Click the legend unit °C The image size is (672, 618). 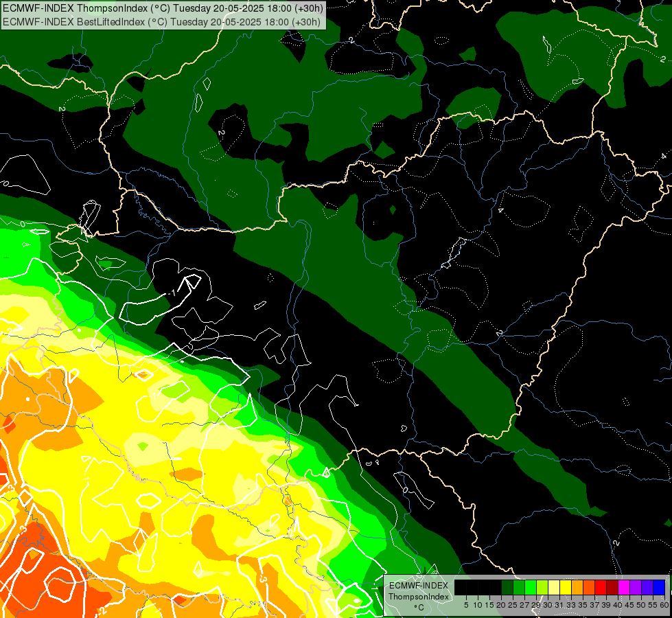[x=419, y=608]
